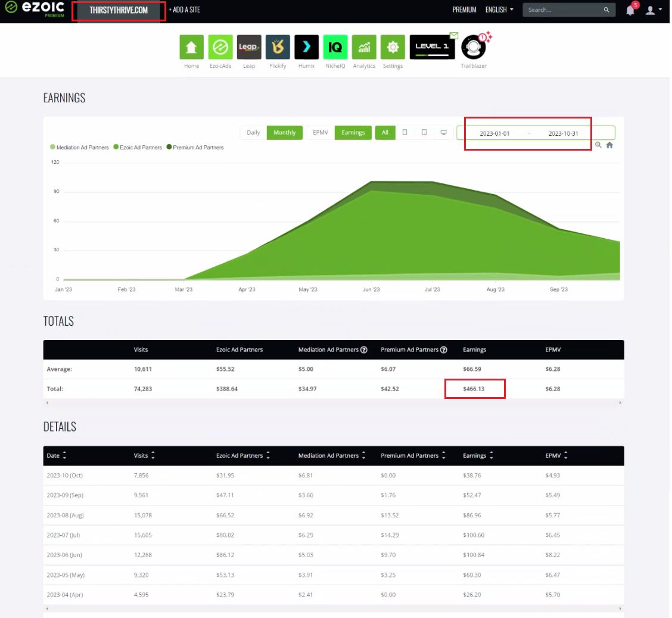Click the Ezoic logo
The width and height of the screenshot is (672, 618).
tap(35, 8)
